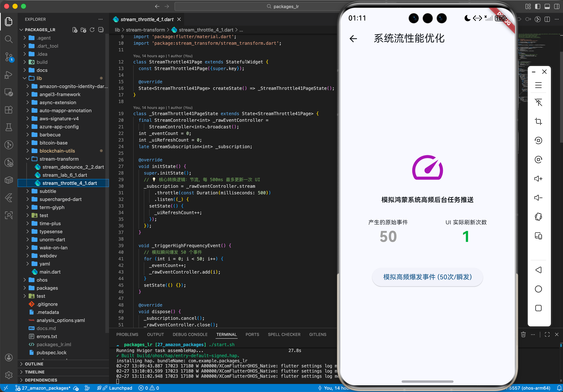Open the Search view in activity bar

point(9,39)
